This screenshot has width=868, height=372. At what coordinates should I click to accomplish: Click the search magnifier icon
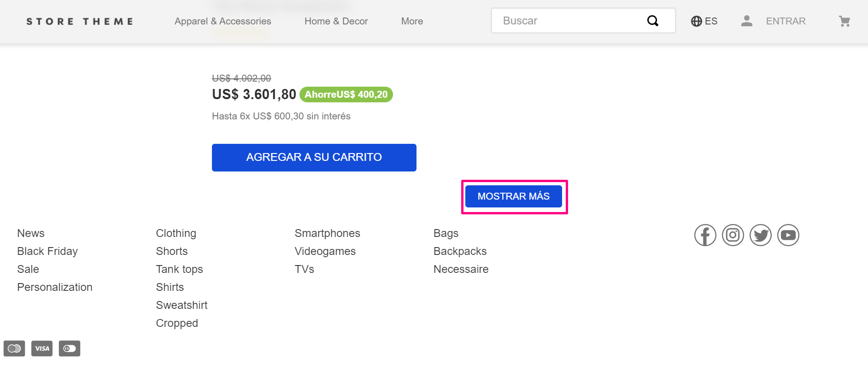(652, 21)
